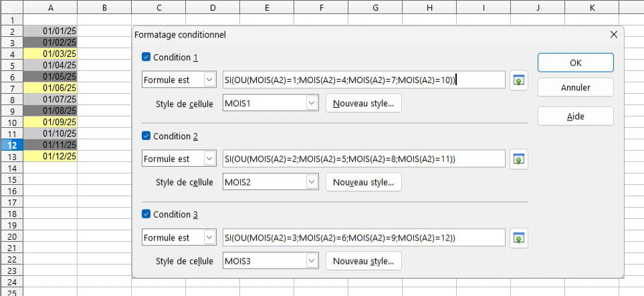
Task: Expand the MOIS2 cell style dropdown
Action: tap(312, 182)
